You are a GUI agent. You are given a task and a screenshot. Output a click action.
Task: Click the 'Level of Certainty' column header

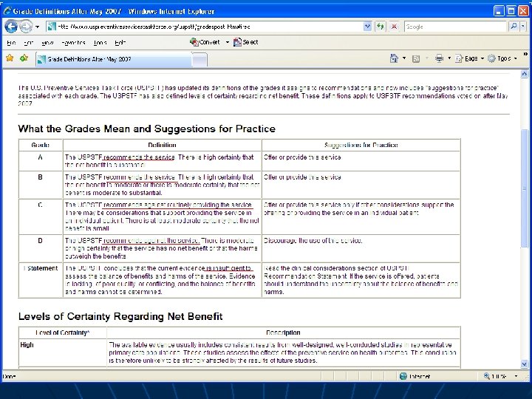coord(62,332)
